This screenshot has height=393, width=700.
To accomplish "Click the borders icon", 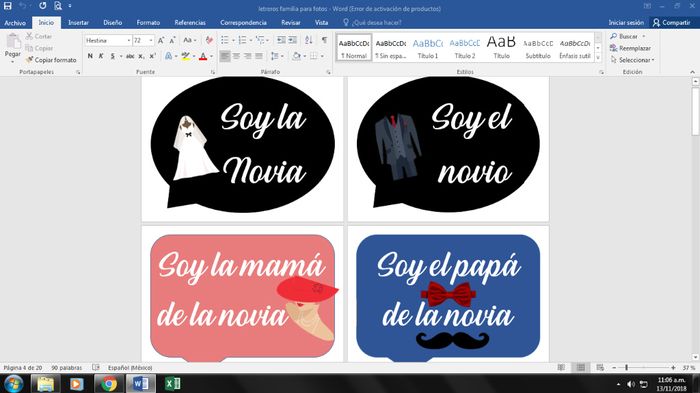I will coord(314,56).
